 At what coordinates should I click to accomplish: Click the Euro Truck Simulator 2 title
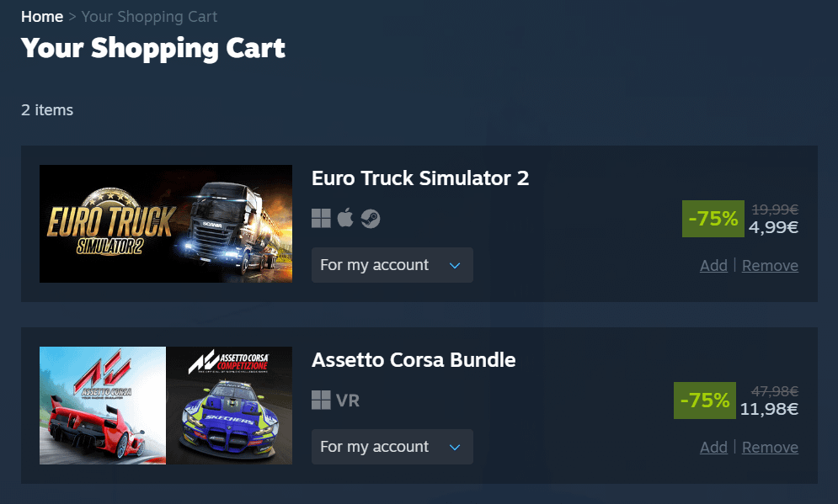click(x=420, y=178)
